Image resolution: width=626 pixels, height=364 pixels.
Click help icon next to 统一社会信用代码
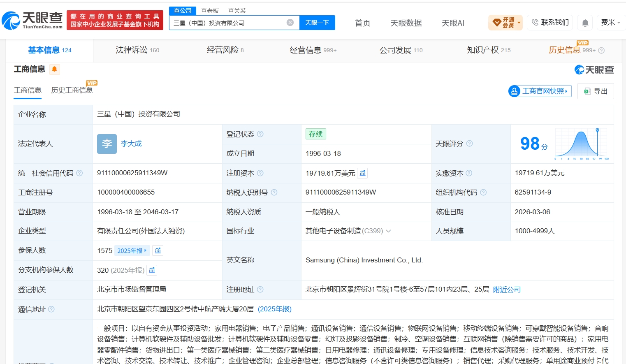pos(79,173)
